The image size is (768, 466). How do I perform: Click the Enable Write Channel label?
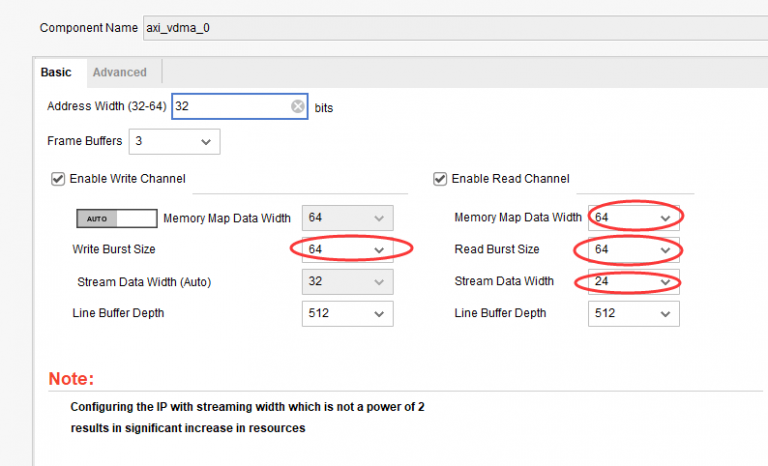[127, 179]
